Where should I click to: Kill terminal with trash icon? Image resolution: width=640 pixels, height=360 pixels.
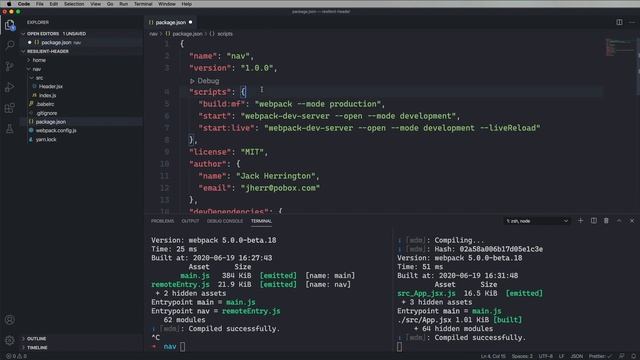tap(606, 220)
